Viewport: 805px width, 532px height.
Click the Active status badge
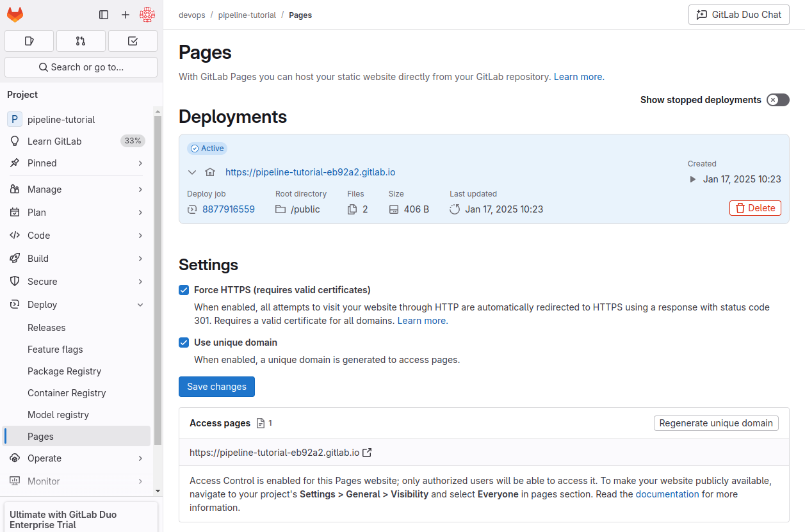click(x=207, y=149)
